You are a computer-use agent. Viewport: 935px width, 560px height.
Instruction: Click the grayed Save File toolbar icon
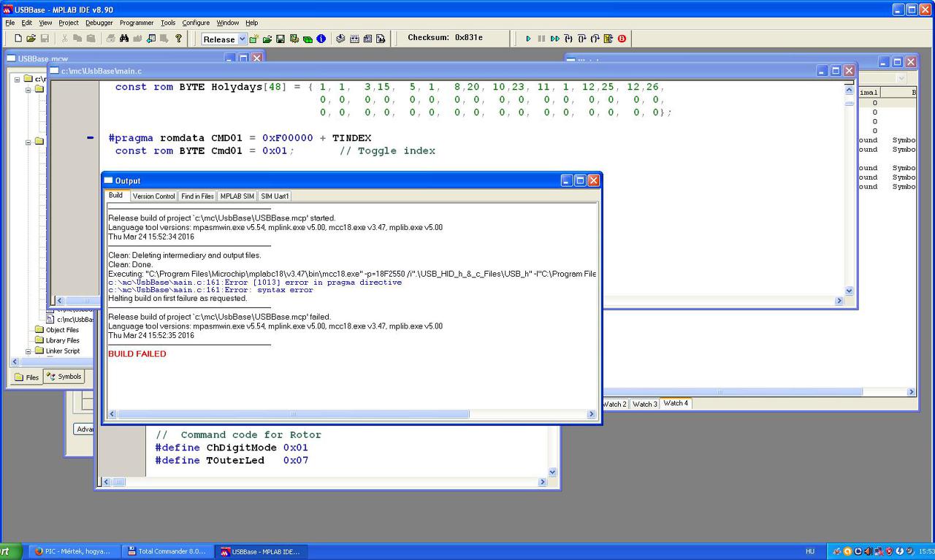[x=45, y=39]
